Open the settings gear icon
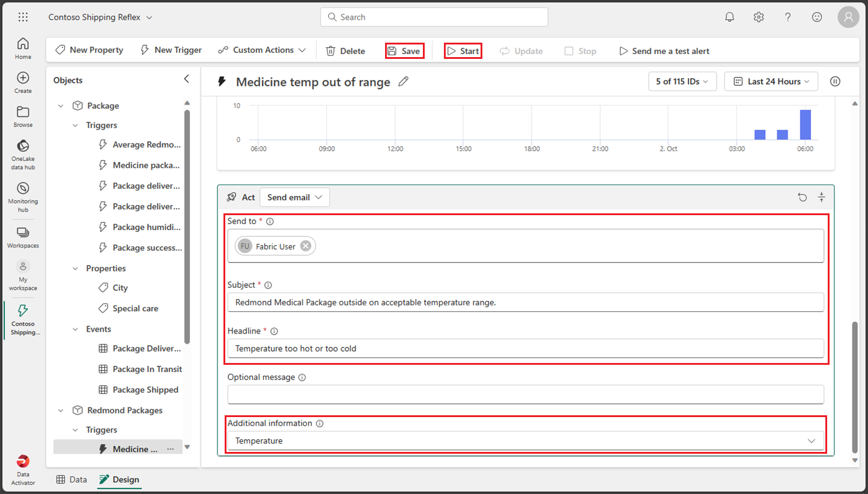 tap(759, 17)
